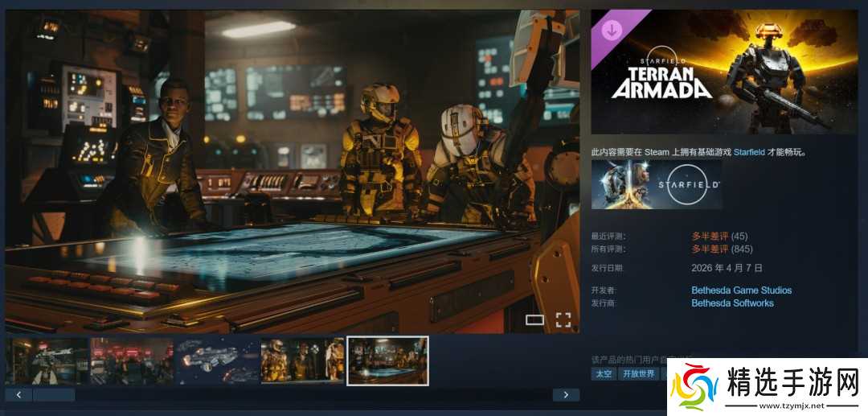Click the purple download arrow DLC badge
This screenshot has width=868, height=416.
point(611,31)
